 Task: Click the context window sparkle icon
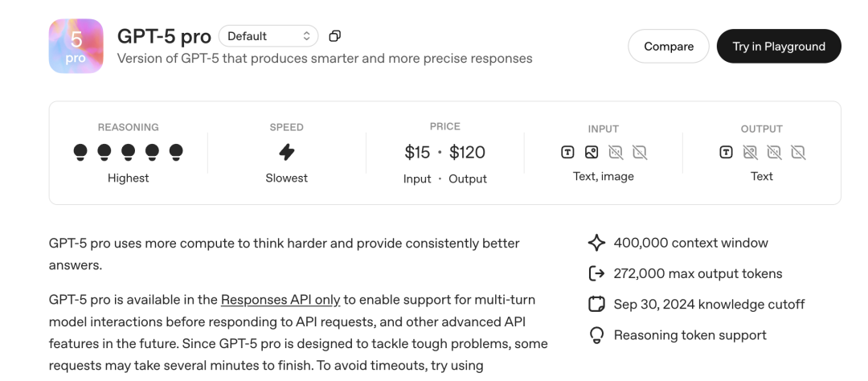pyautogui.click(x=596, y=243)
